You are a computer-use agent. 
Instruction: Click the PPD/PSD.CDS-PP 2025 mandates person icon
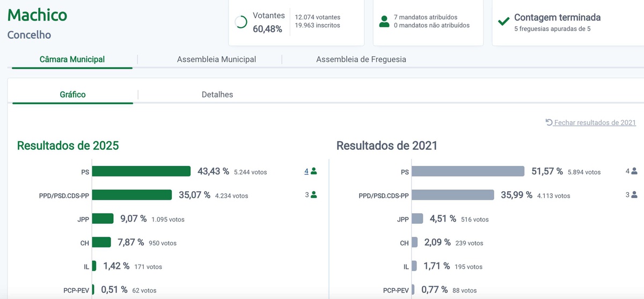coord(314,195)
